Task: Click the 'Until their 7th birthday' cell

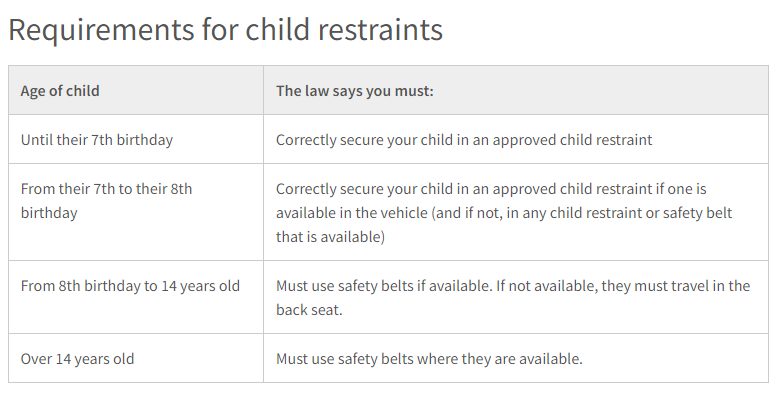Action: [x=136, y=139]
